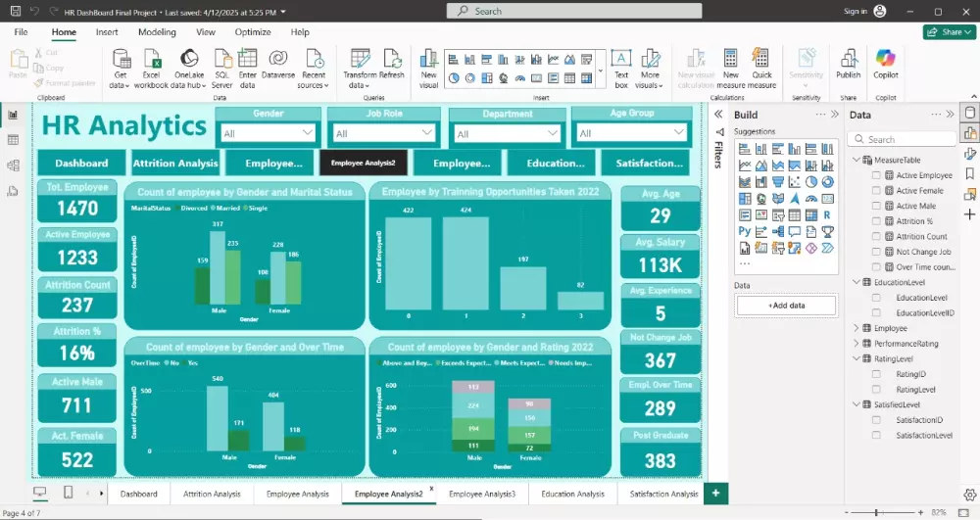Open Recent sources list
980x520 pixels.
pyautogui.click(x=314, y=69)
